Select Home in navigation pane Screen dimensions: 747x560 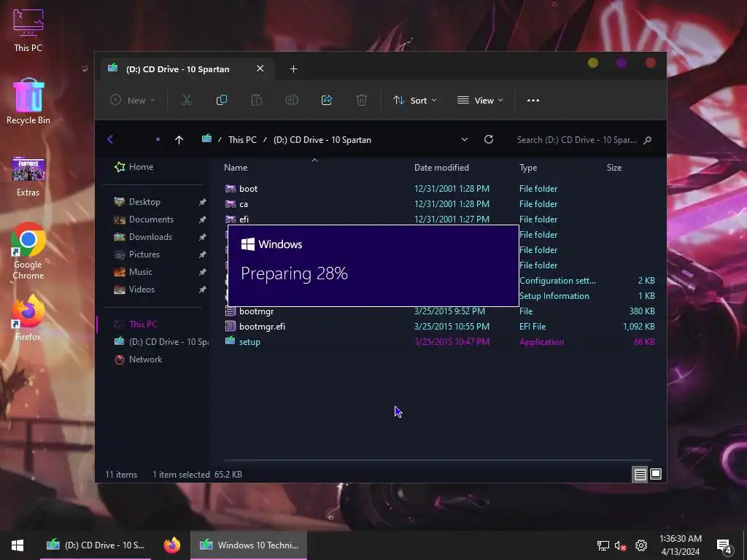(x=134, y=167)
